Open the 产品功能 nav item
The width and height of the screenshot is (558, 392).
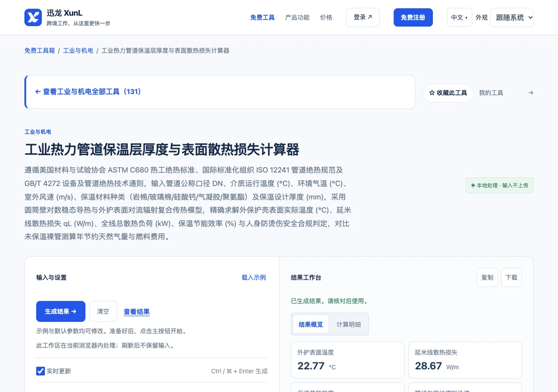click(x=297, y=17)
